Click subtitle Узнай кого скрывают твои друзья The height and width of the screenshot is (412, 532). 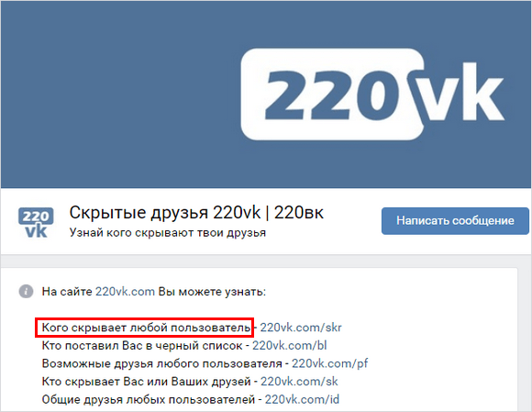tap(168, 233)
